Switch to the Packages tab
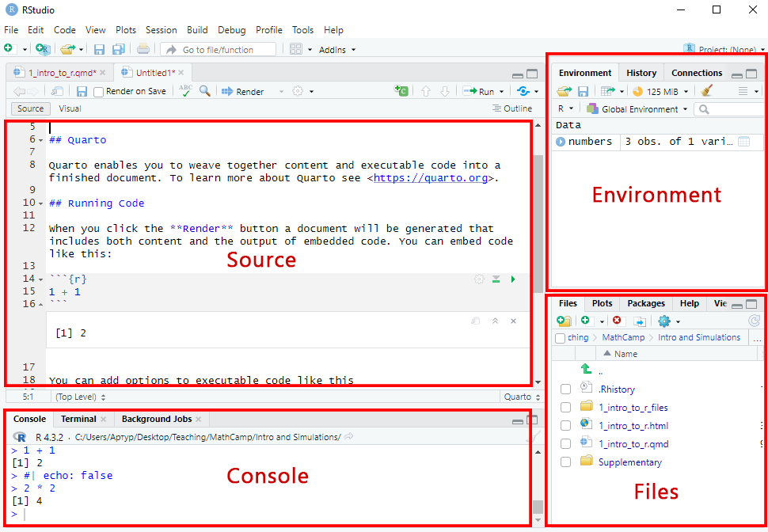768x532 pixels. (x=646, y=303)
